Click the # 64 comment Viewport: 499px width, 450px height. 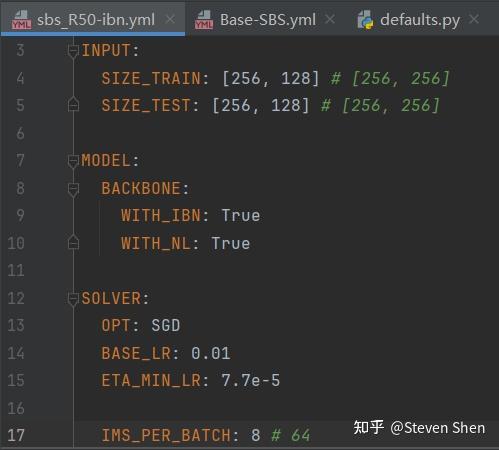coord(291,436)
